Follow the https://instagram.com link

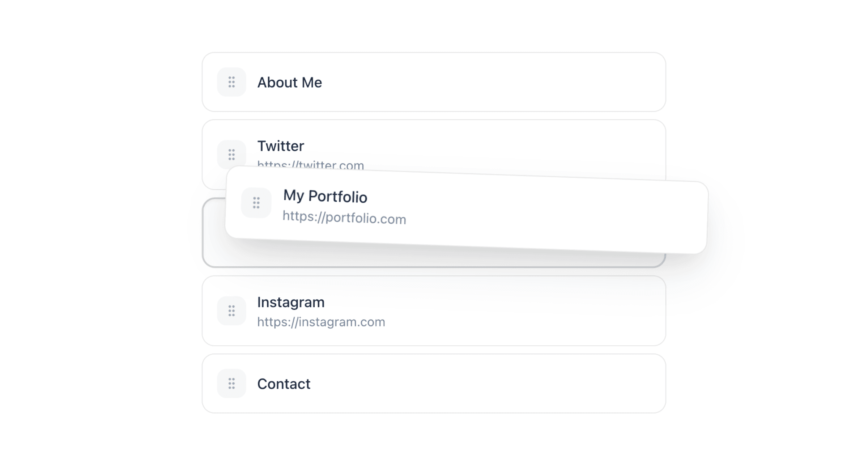pyautogui.click(x=321, y=322)
